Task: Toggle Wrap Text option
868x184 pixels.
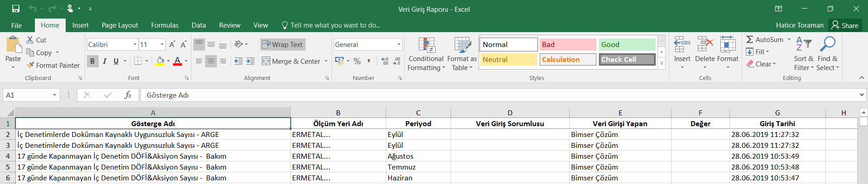Action: [x=283, y=44]
